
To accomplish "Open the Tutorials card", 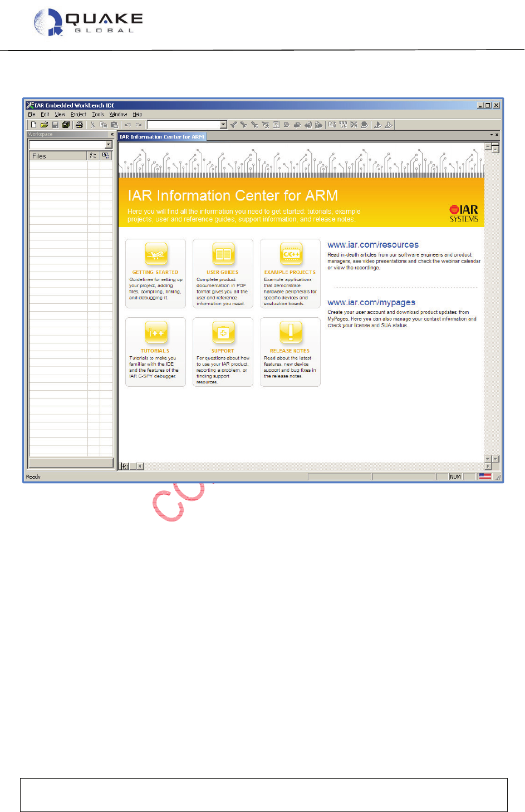I will coord(155,352).
